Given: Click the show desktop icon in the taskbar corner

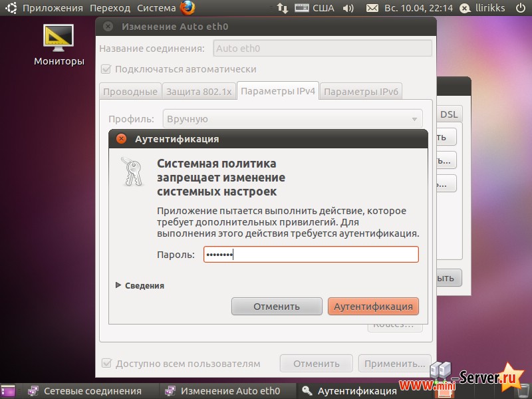Looking at the screenshot, I should coord(6,391).
